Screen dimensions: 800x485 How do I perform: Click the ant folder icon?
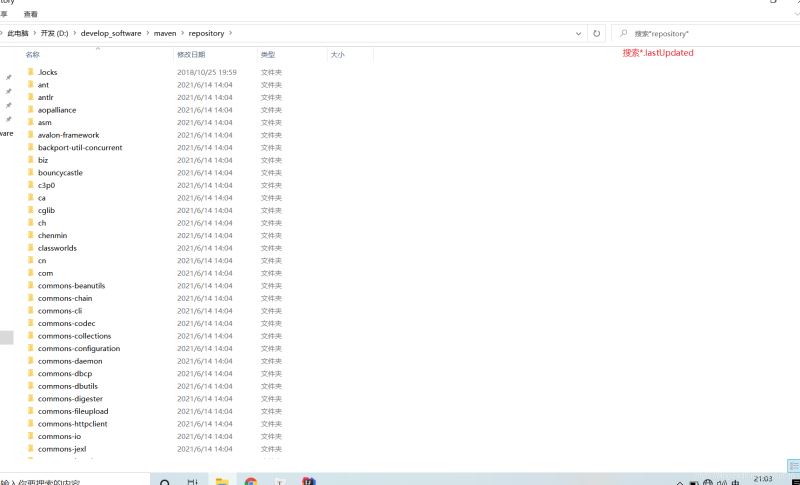(31, 85)
